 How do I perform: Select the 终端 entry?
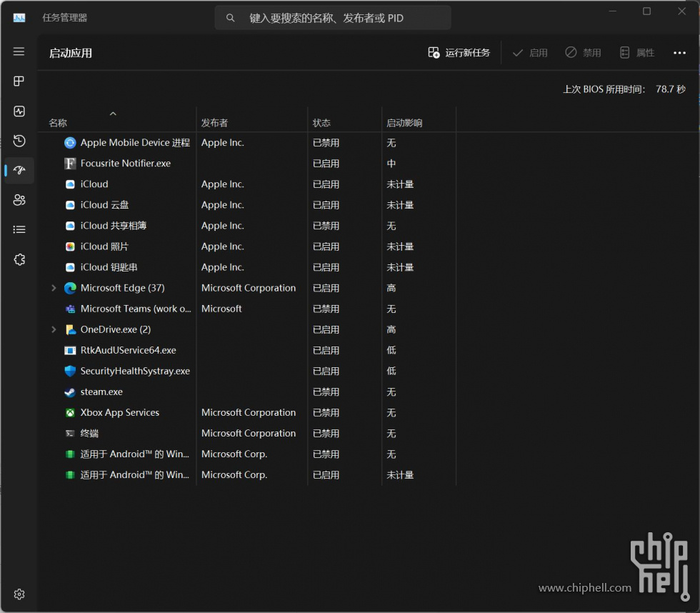247,433
